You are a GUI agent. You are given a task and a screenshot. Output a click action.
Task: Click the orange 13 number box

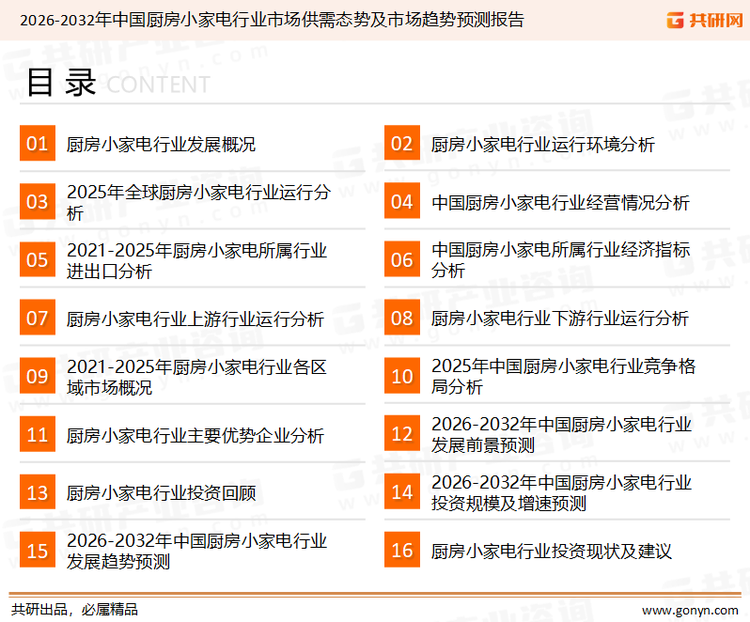coord(37,492)
